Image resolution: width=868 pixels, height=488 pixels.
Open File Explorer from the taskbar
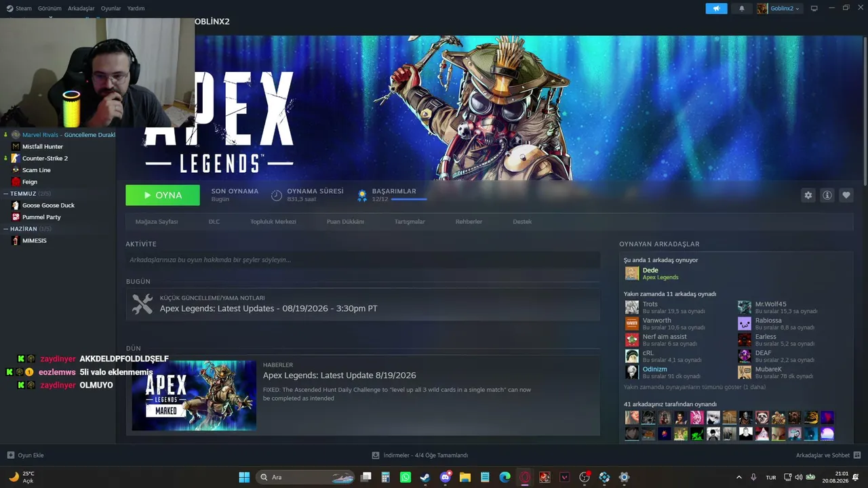(x=465, y=477)
